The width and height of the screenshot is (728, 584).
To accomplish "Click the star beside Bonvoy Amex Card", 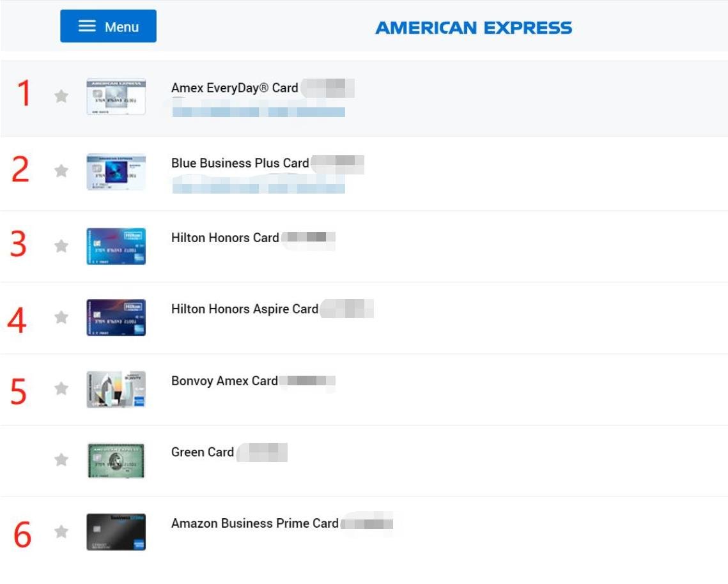I will [61, 388].
